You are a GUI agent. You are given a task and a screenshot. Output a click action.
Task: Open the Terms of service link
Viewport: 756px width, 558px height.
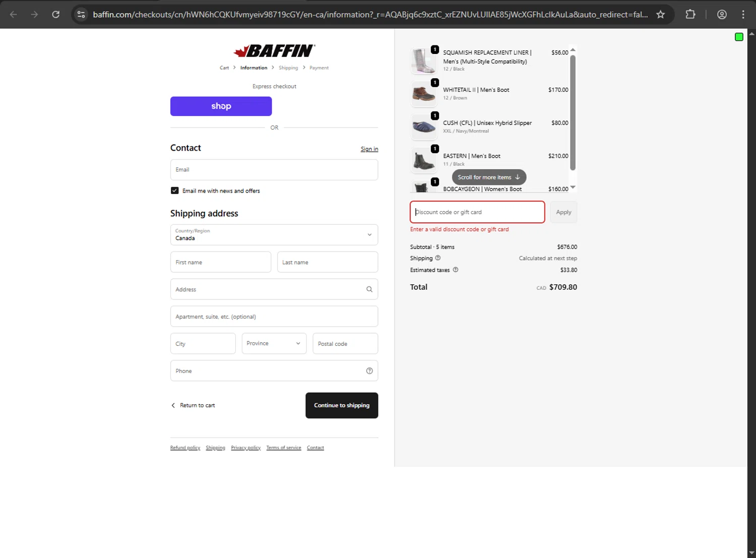click(284, 448)
